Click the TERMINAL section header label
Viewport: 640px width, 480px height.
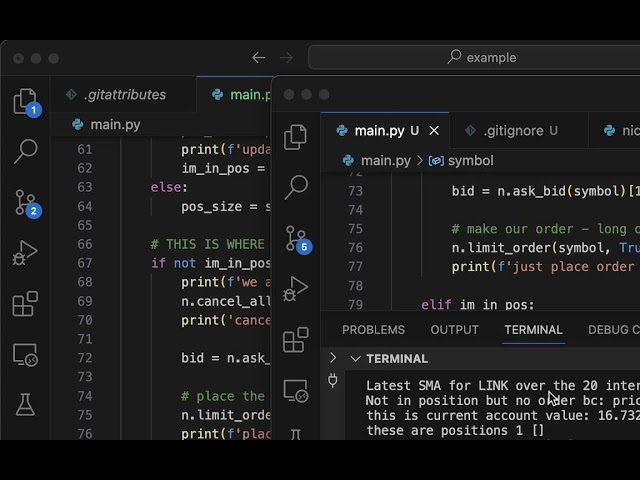point(397,359)
